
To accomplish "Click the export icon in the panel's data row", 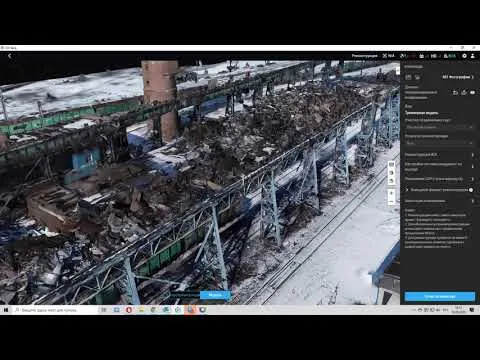I will tap(464, 92).
